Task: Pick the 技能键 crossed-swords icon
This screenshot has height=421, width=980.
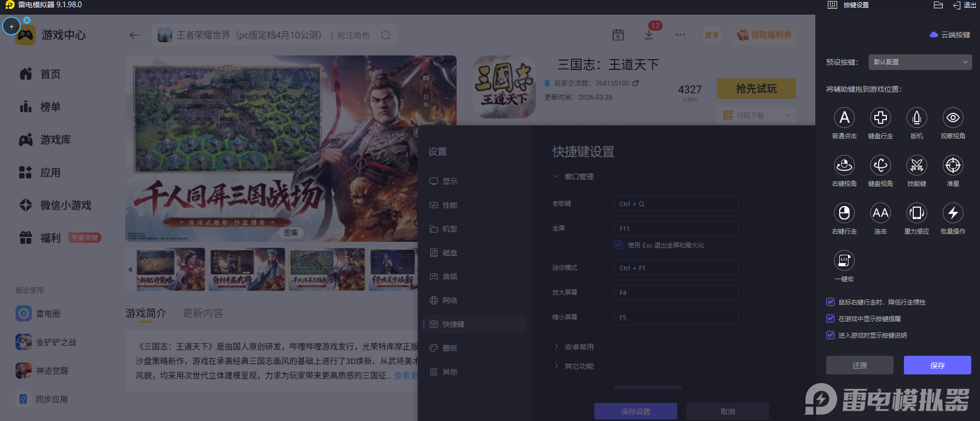Action: tap(917, 166)
